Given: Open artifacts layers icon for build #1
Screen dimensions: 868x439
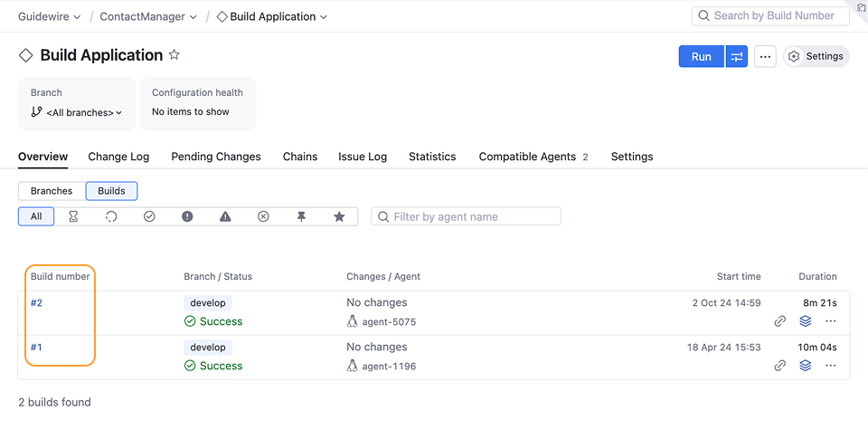Looking at the screenshot, I should pos(806,366).
